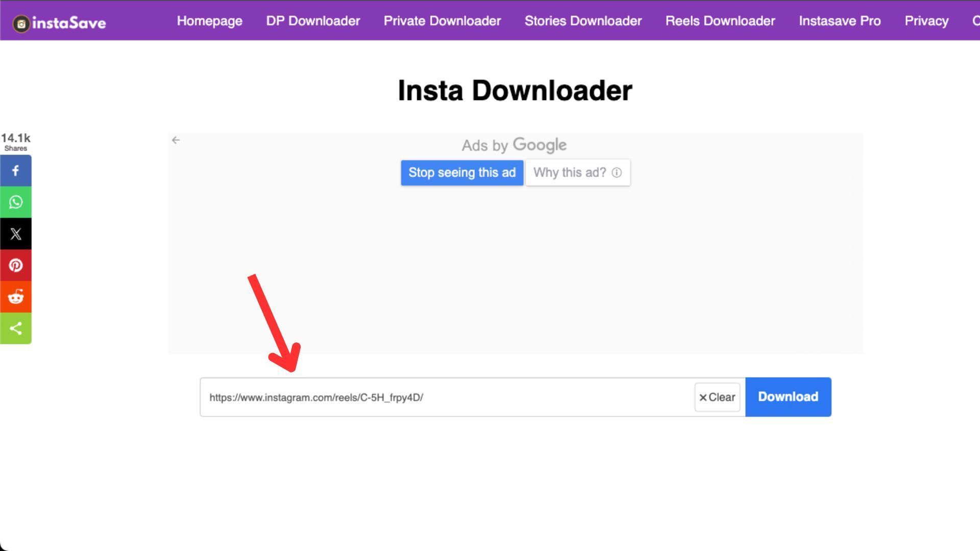Share on X (Twitter)
Image resolution: width=980 pixels, height=551 pixels.
pyautogui.click(x=16, y=234)
